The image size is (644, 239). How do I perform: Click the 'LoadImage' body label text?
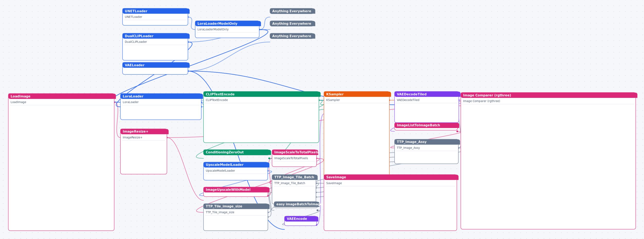pos(18,102)
